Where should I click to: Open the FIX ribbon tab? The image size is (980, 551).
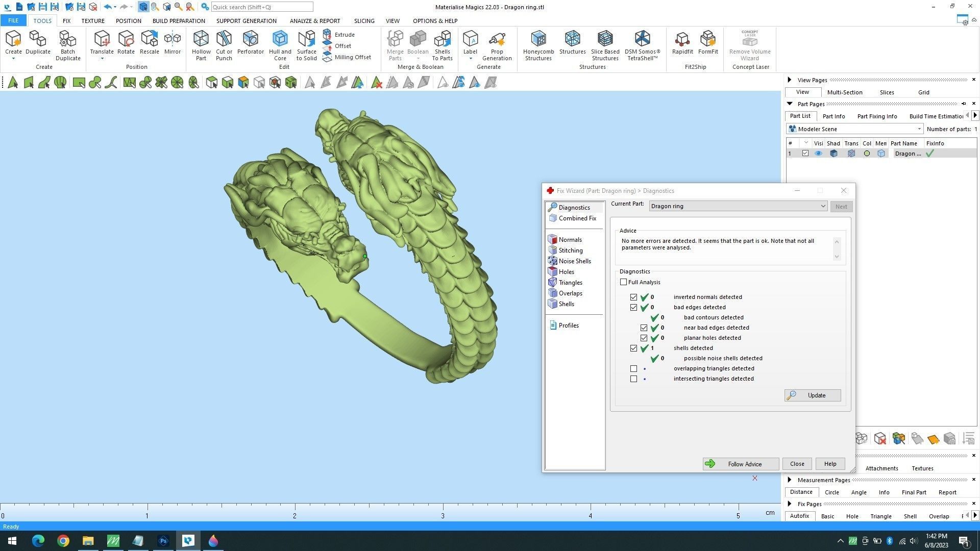tap(66, 21)
